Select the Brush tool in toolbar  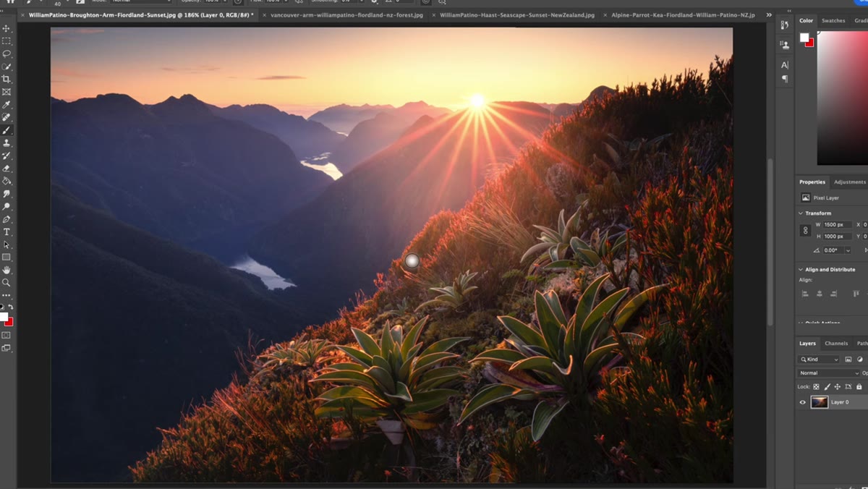point(7,130)
